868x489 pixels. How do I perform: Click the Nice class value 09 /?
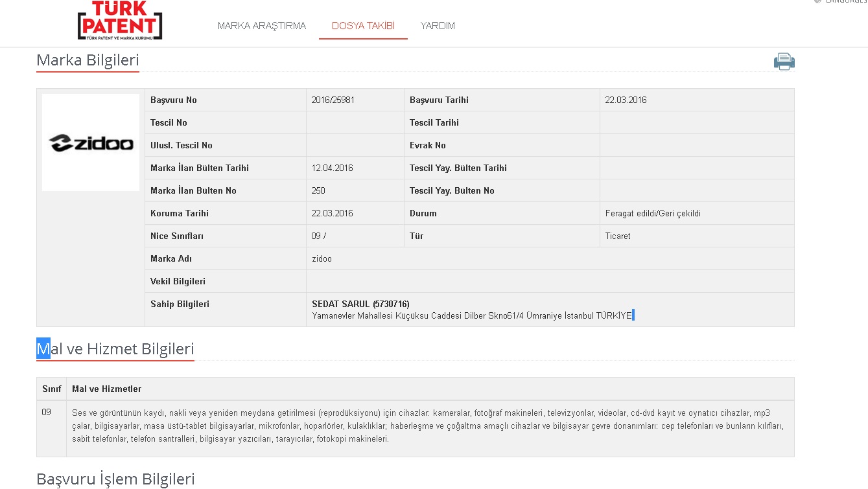(319, 236)
